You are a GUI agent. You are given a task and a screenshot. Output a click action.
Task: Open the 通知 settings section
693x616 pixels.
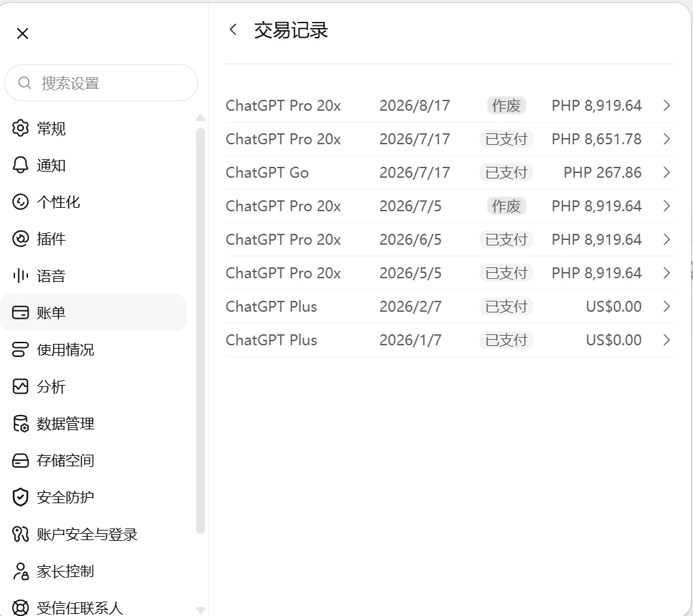(93, 165)
